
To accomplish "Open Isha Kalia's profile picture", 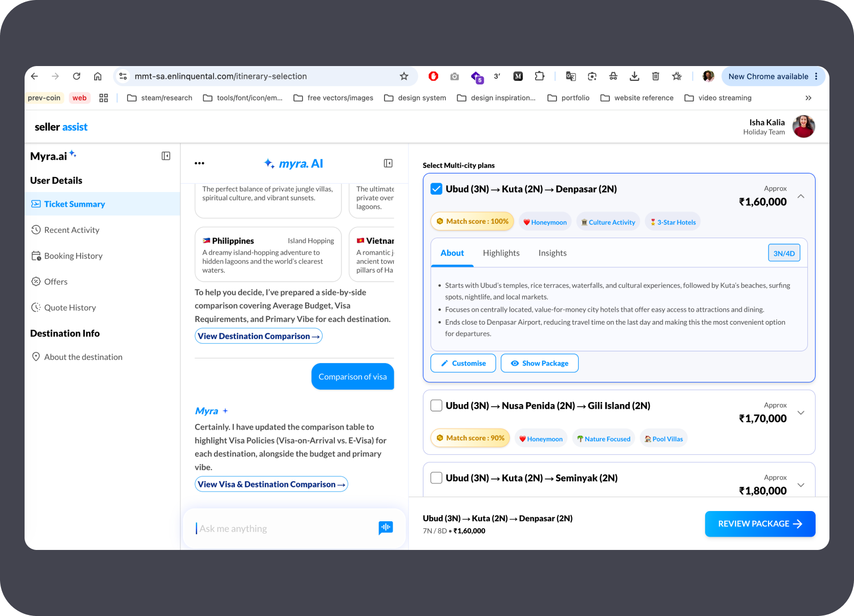I will click(804, 126).
